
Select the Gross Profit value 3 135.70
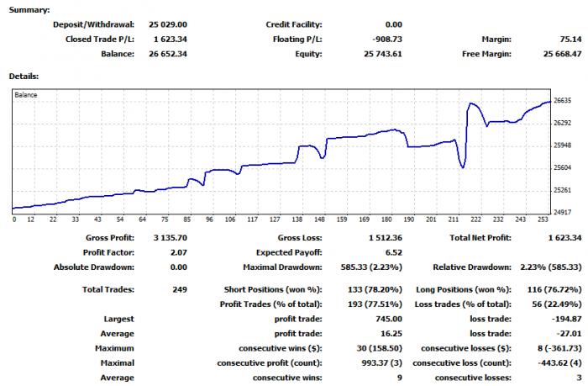tap(171, 238)
